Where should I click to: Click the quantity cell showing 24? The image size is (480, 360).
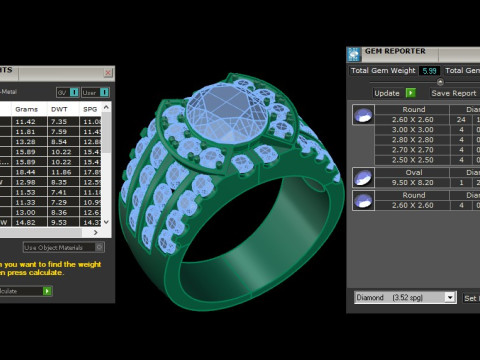tap(461, 120)
